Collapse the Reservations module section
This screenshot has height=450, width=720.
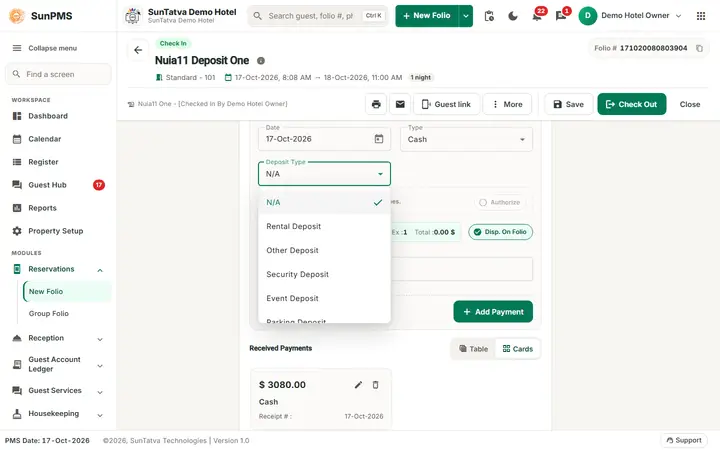point(100,270)
